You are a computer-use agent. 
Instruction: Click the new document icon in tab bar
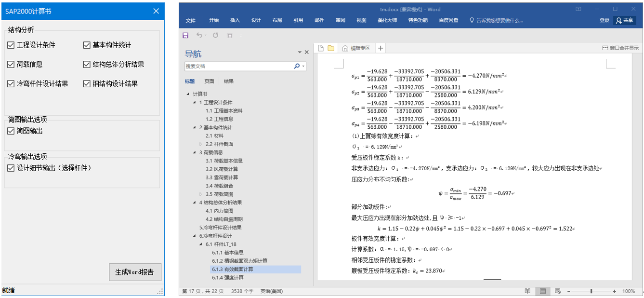(x=321, y=48)
